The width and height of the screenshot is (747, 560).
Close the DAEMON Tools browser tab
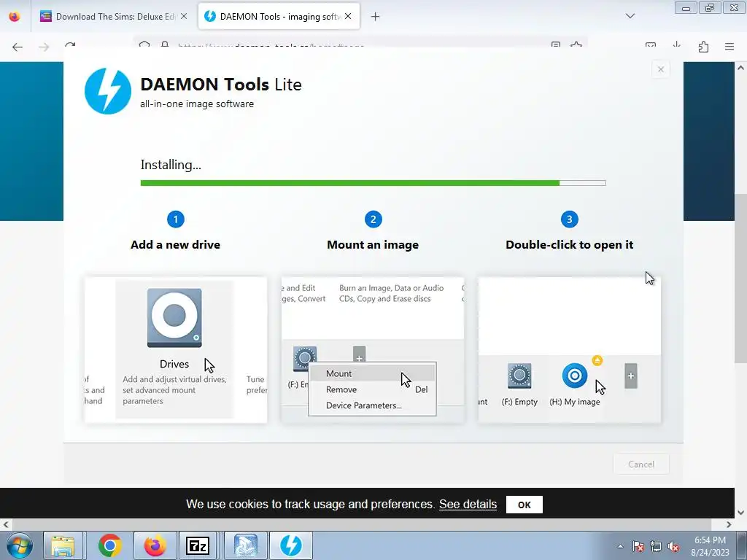tap(348, 17)
